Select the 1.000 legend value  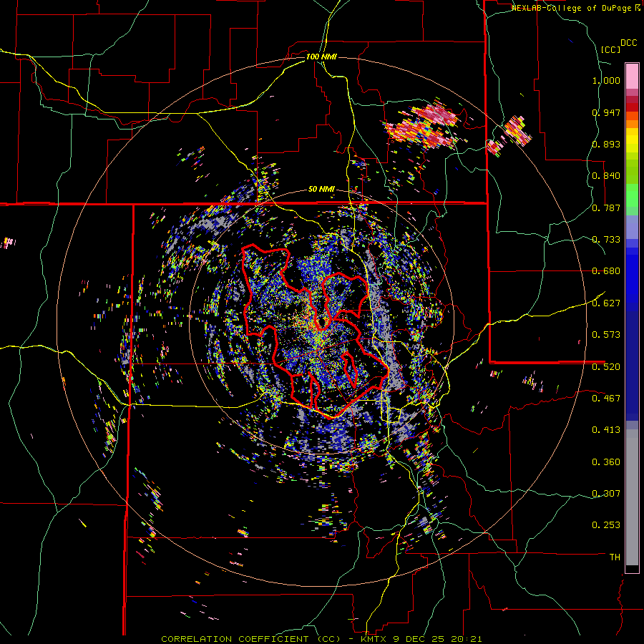click(606, 80)
